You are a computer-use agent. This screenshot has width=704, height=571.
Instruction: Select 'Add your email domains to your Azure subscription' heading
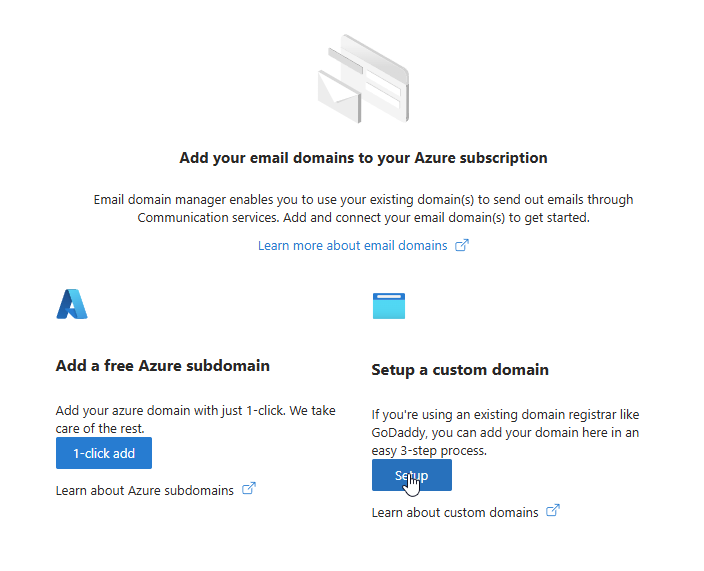pyautogui.click(x=363, y=158)
